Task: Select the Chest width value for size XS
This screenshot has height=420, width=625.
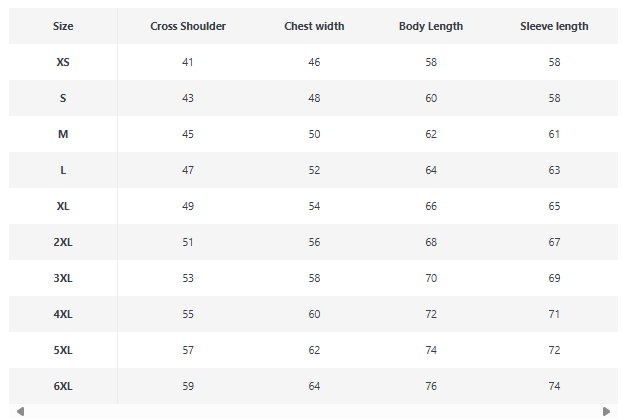Action: [314, 62]
